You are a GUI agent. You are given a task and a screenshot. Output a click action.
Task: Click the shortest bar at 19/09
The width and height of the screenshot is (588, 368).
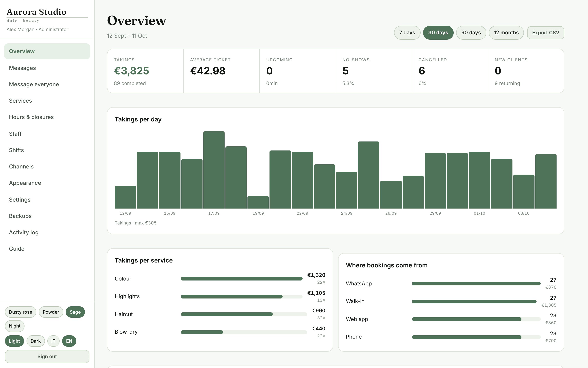pos(258,202)
